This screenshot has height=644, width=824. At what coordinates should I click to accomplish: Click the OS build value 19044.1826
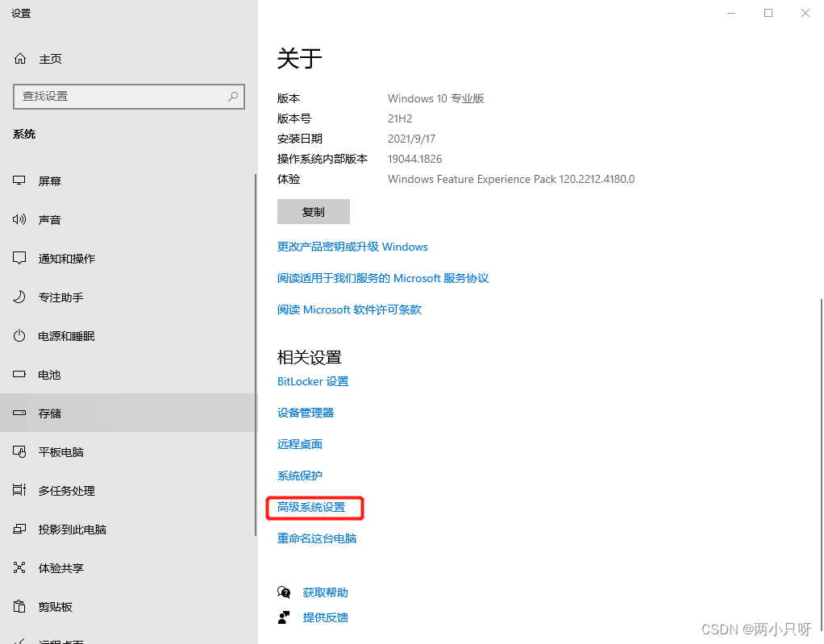pyautogui.click(x=414, y=159)
